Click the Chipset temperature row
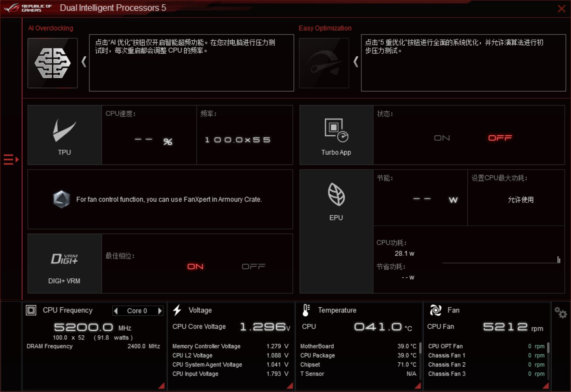Screen dimensions: 571x392 358,365
